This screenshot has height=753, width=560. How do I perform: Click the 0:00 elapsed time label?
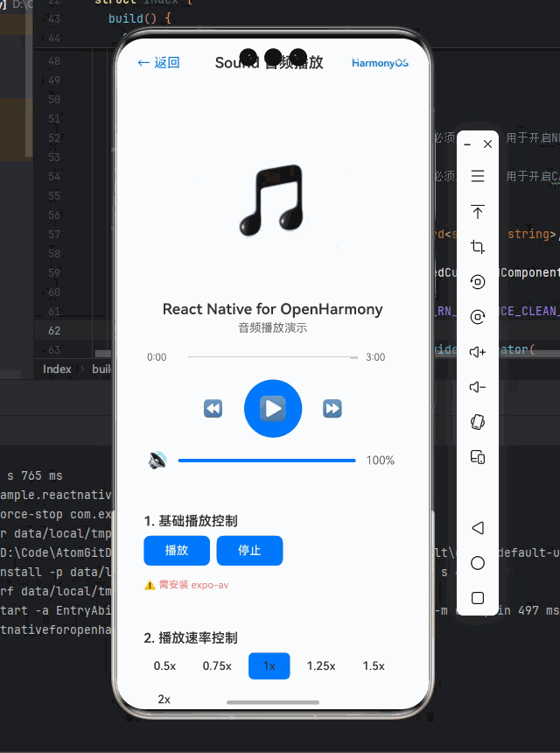157,357
